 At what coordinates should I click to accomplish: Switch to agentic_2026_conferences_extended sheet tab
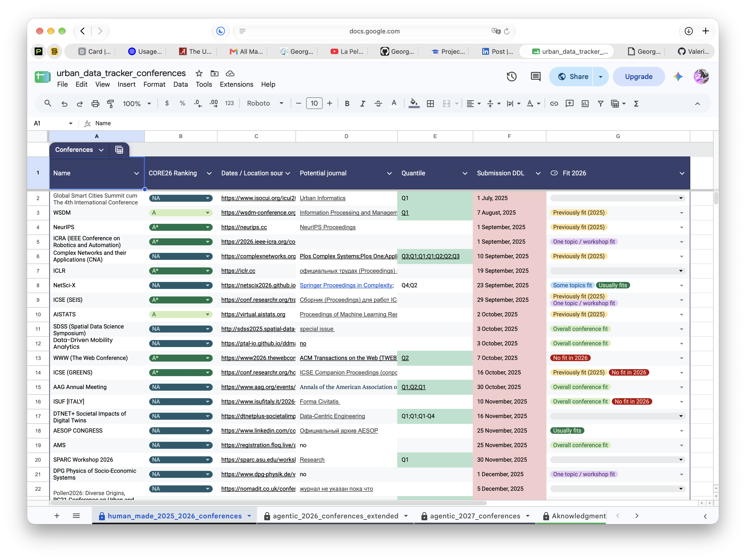click(x=335, y=516)
